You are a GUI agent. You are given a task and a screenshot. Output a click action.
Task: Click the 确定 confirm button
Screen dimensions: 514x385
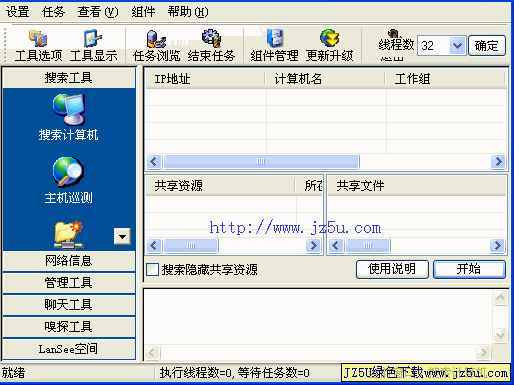point(487,46)
